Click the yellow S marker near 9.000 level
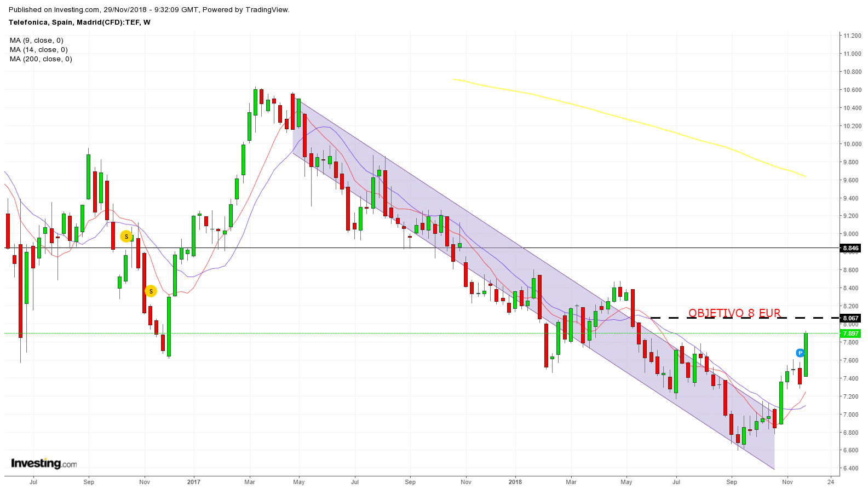Screen dimensions: 868x489 127,237
